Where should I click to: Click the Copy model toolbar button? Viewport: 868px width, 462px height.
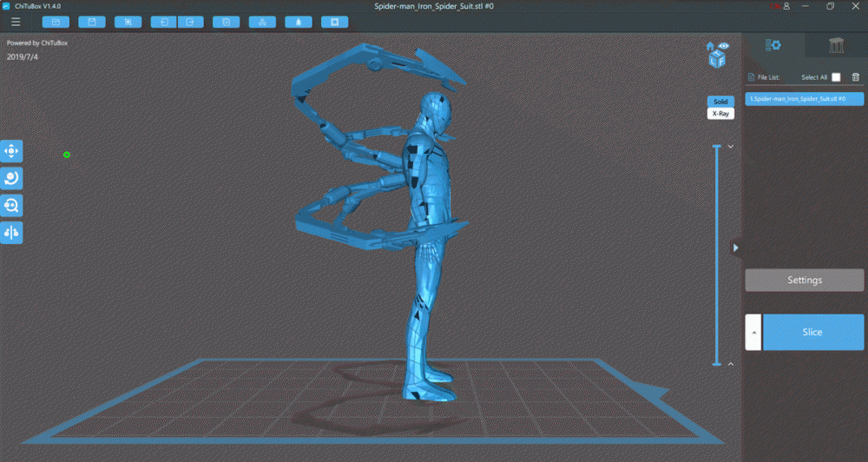(x=227, y=23)
